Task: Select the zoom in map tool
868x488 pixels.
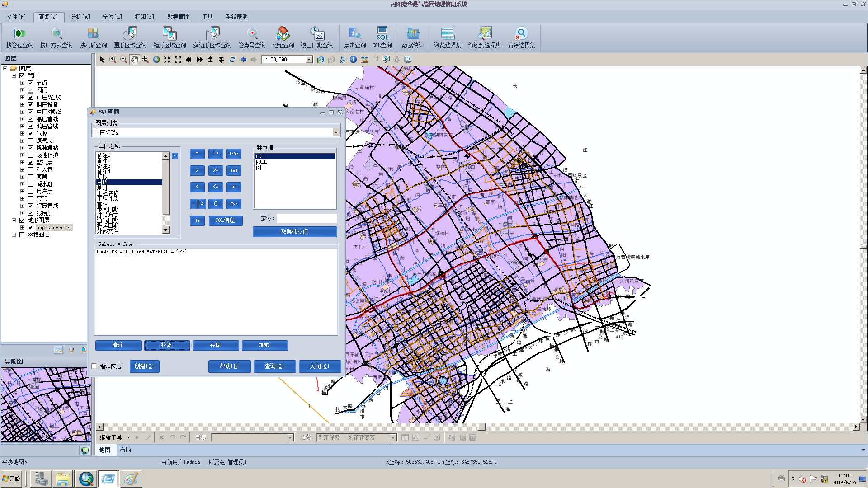Action: pyautogui.click(x=113, y=60)
